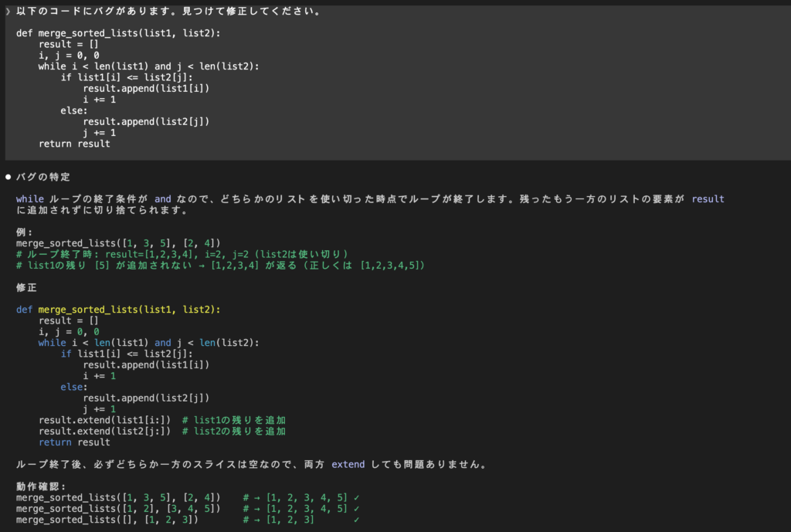Click the comment # list1の残りを追加
Viewport: 791px width, 532px height.
(x=233, y=420)
